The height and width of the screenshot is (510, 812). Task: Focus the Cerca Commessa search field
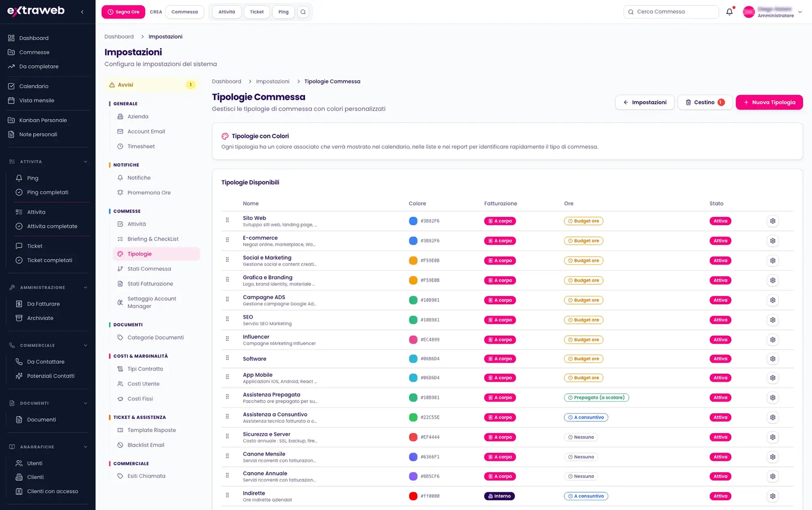coord(671,12)
